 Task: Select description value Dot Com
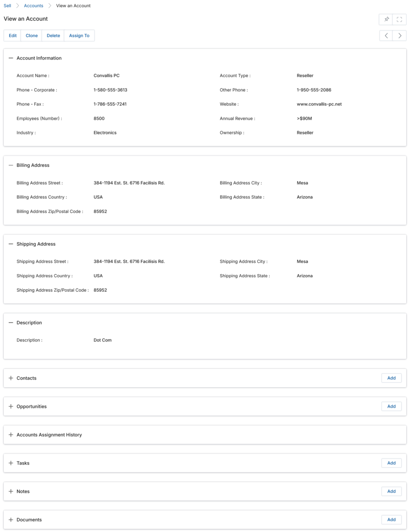click(102, 340)
